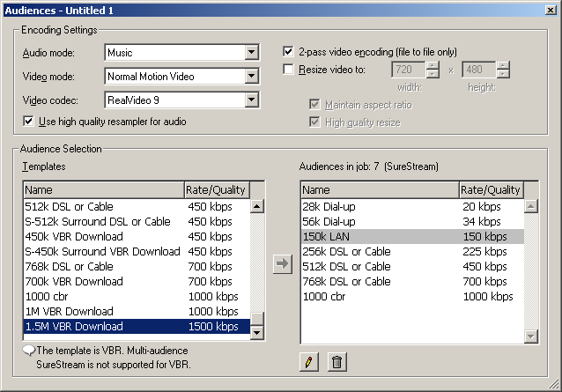Expand the Video mode dropdown

point(252,77)
